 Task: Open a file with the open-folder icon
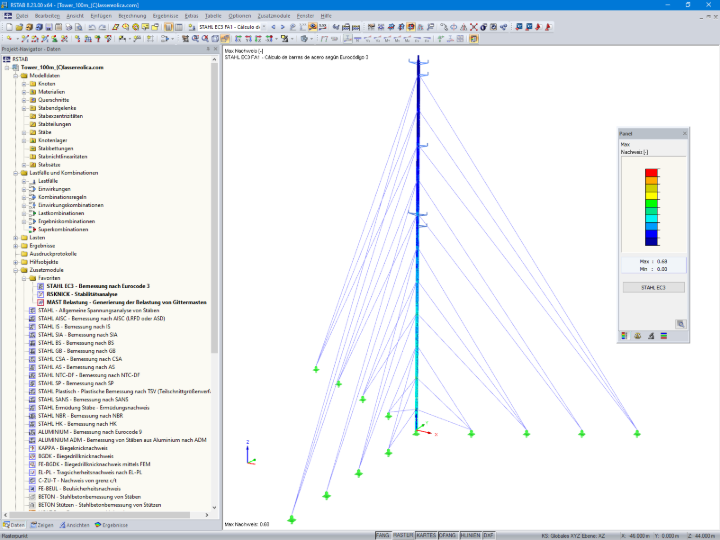pos(19,27)
